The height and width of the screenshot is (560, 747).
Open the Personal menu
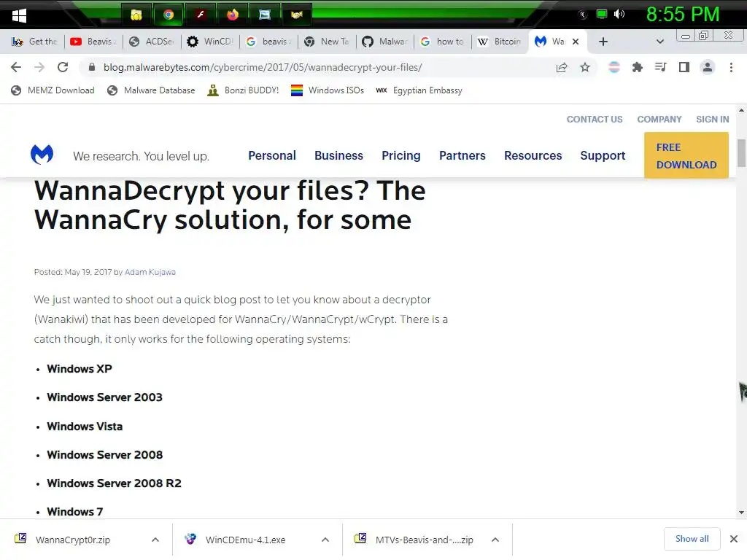click(271, 156)
